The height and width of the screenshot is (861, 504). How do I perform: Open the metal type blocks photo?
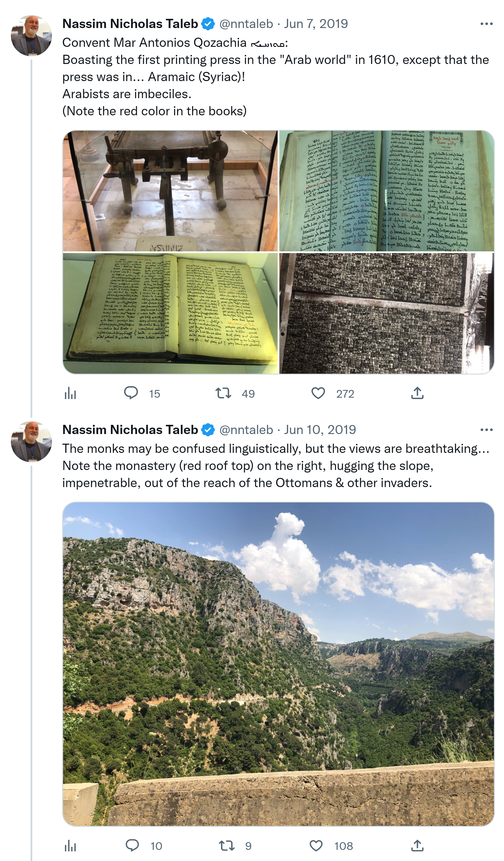[386, 313]
